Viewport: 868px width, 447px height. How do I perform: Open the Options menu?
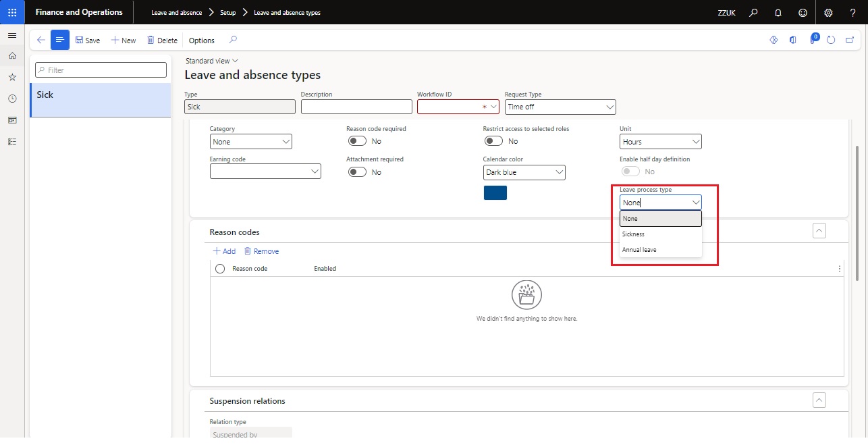pyautogui.click(x=200, y=40)
